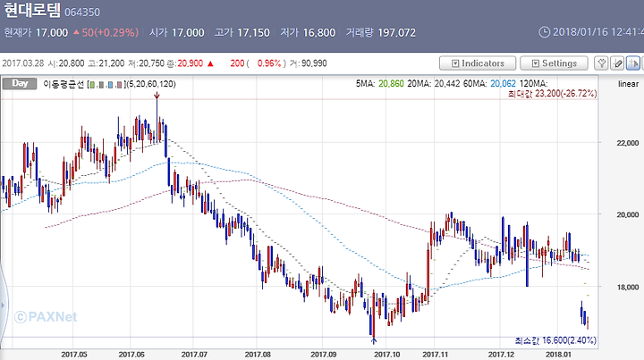Click the 2018.01 date axis label
The width and height of the screenshot is (644, 360).
558,355
